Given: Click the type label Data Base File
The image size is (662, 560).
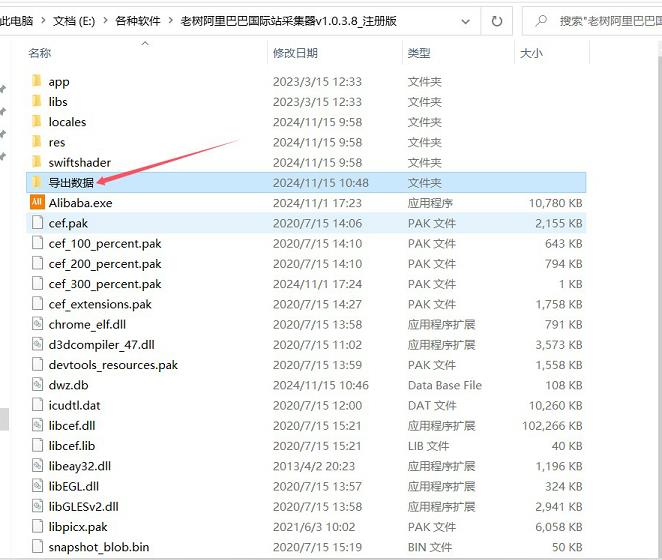Looking at the screenshot, I should [445, 385].
